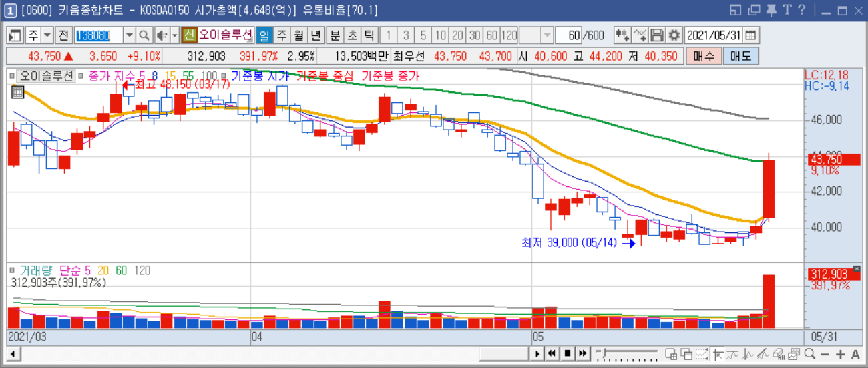This screenshot has width=868, height=368.
Task: Click the line chart indicator icon
Action: (640, 35)
